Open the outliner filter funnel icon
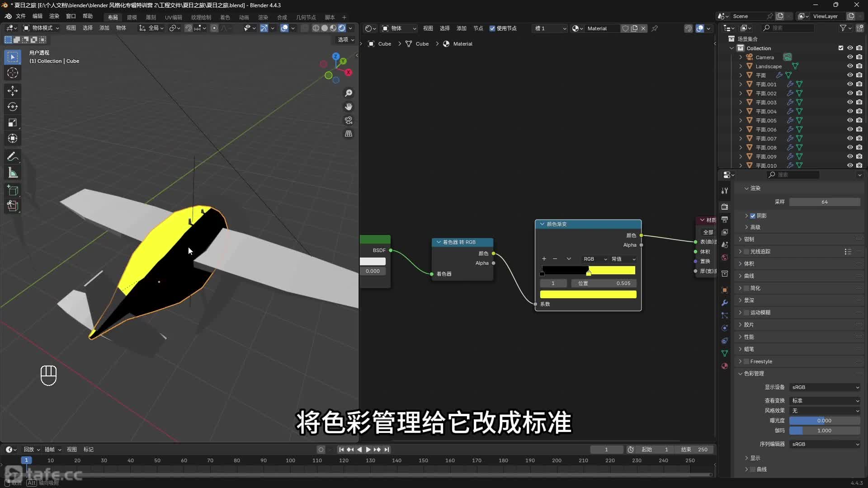The width and height of the screenshot is (868, 488). pos(843,28)
